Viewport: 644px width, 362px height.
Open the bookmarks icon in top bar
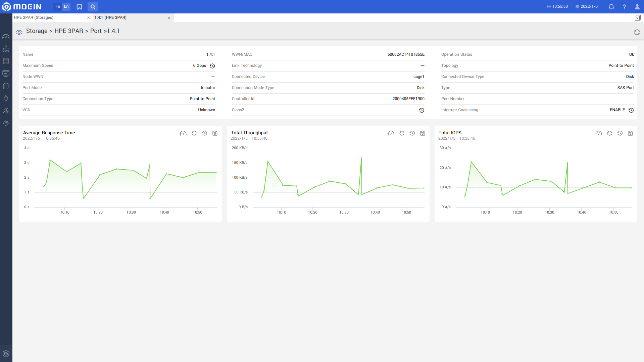click(x=79, y=7)
